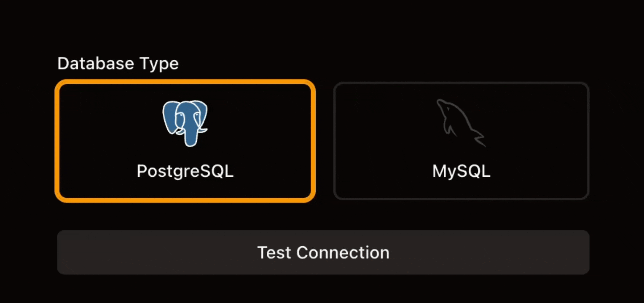The height and width of the screenshot is (303, 644).
Task: Deselect PostgreSQL by clicking the MySQL card
Action: pos(461,141)
